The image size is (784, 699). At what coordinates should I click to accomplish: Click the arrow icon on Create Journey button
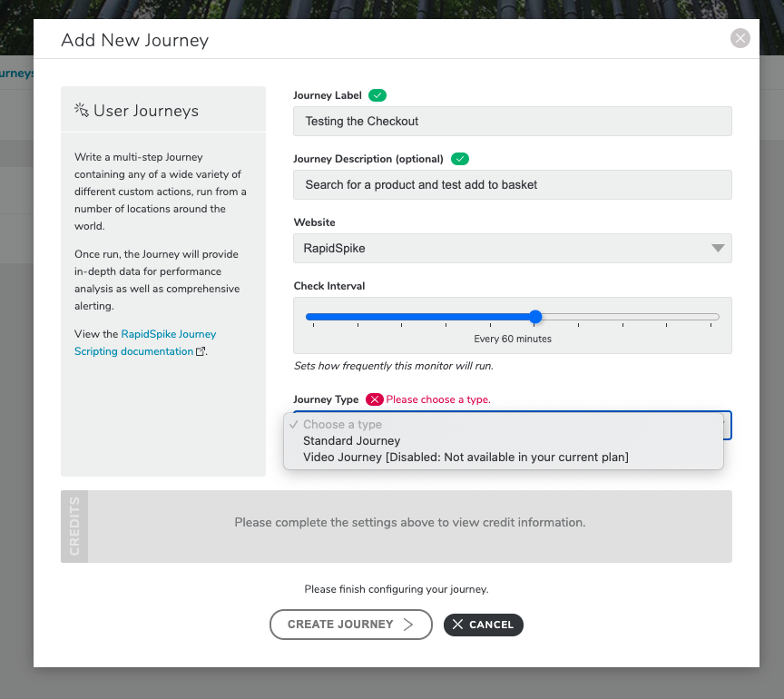point(408,625)
